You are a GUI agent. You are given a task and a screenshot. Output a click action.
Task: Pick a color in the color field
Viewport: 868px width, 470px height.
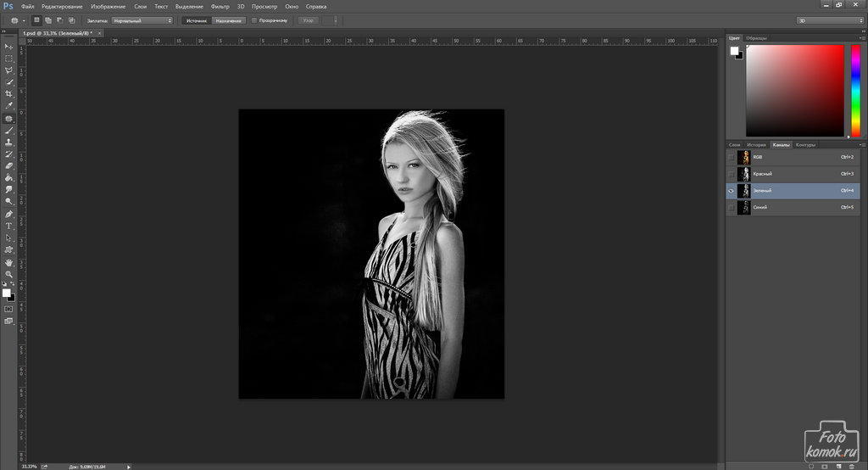(x=794, y=91)
